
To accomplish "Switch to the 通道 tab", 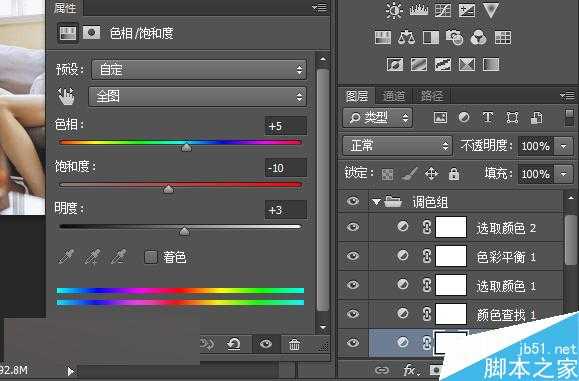I will (394, 96).
